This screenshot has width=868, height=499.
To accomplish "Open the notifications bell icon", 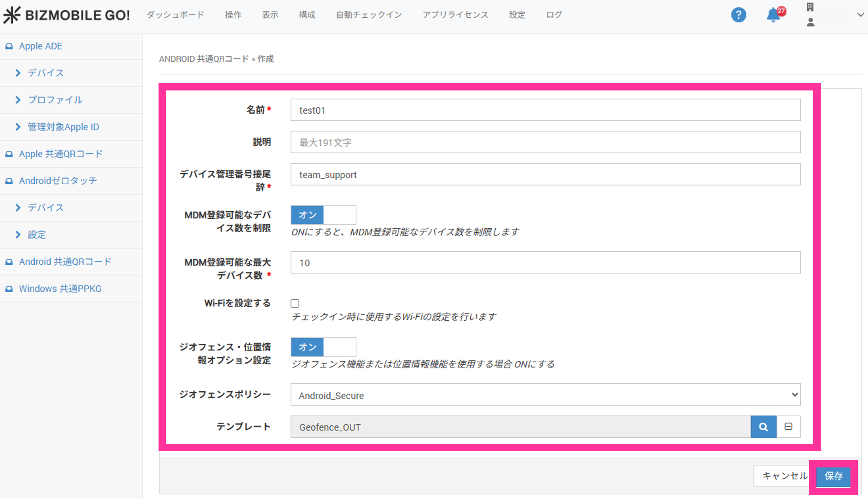I will [773, 15].
